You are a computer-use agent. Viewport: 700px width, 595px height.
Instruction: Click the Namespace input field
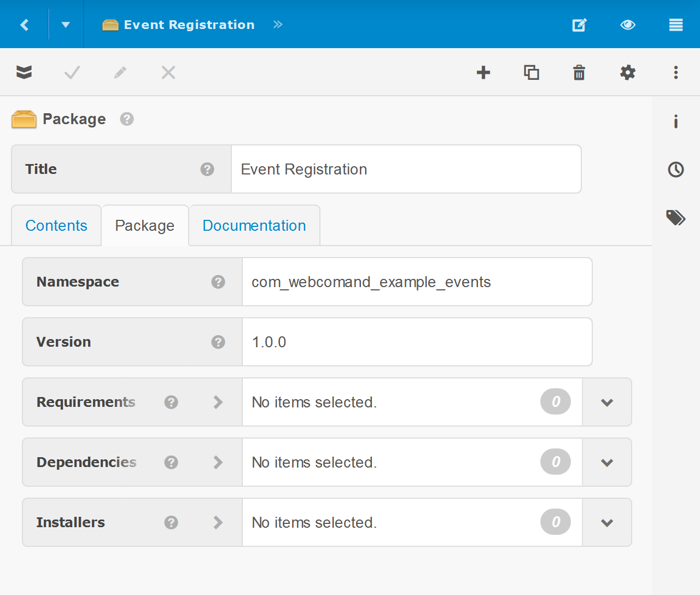tap(417, 282)
